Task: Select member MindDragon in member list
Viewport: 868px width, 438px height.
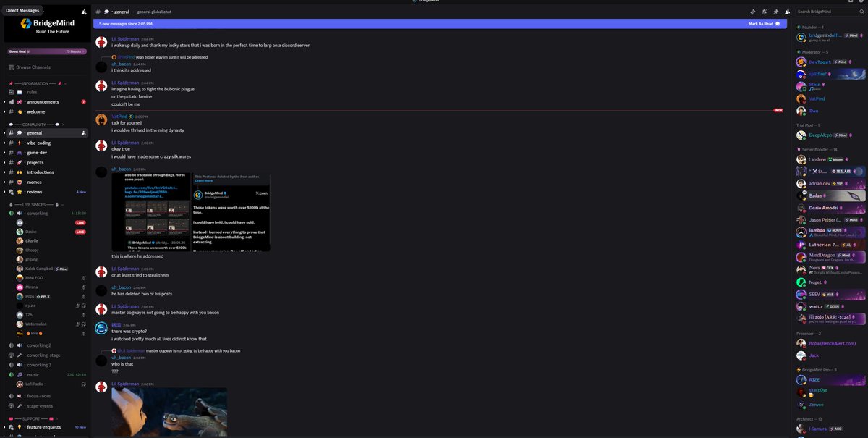Action: click(x=830, y=257)
